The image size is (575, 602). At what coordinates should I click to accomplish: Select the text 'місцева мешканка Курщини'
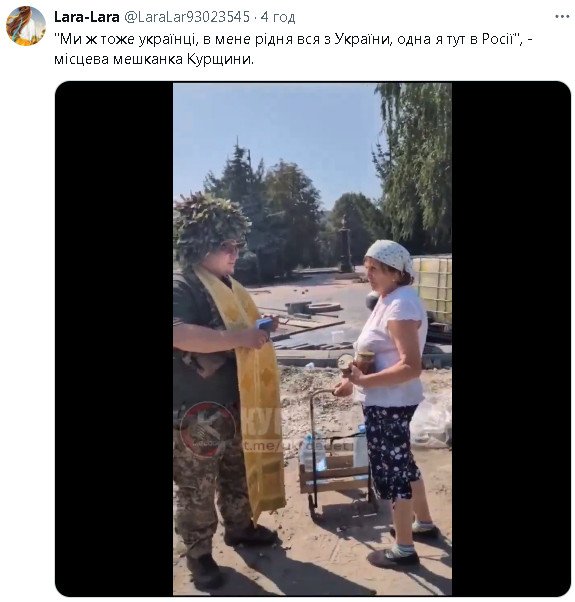click(x=152, y=60)
